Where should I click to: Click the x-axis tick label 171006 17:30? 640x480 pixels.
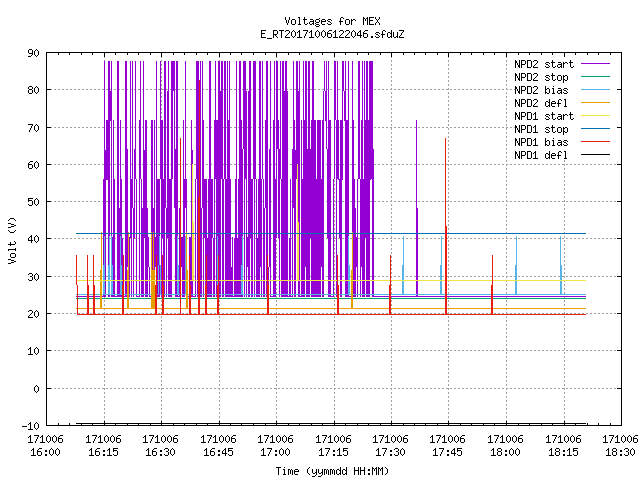tap(391, 446)
